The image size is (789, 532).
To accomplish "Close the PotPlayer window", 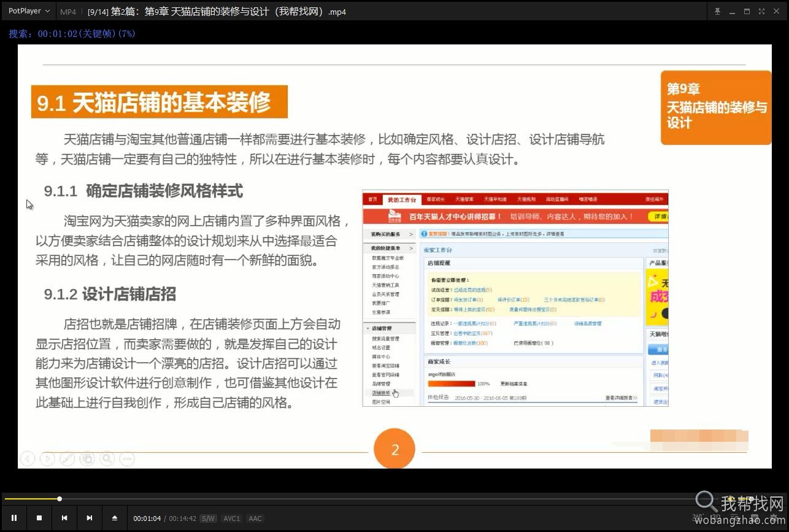I will point(777,11).
